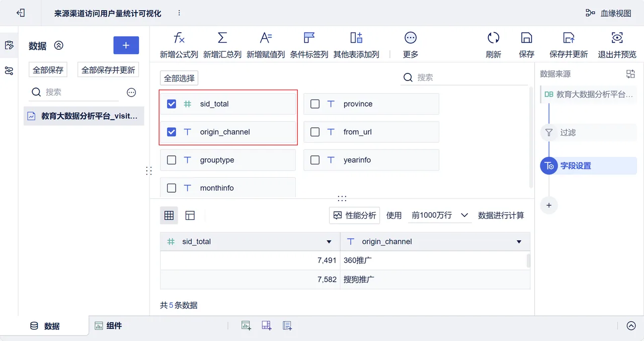Open 血缘视图 lineage view

(x=608, y=13)
